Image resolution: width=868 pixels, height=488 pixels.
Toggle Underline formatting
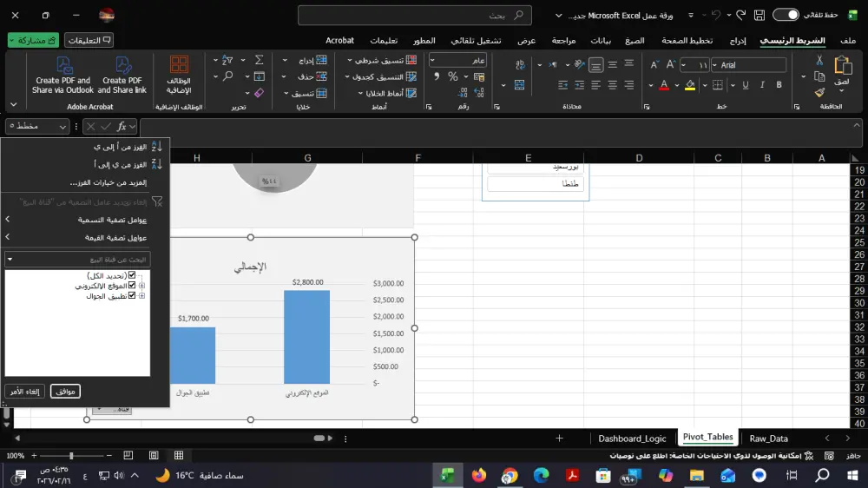[746, 85]
